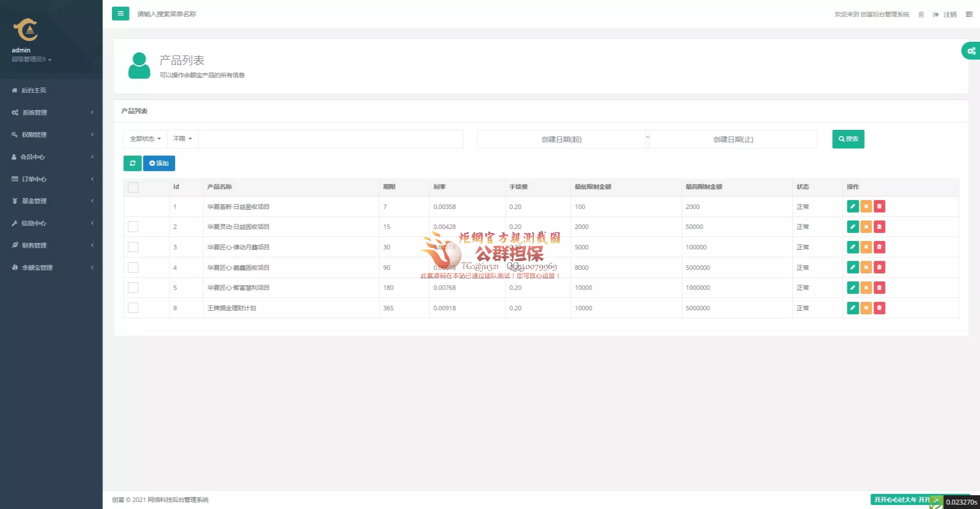Click the list icon at top-right corner
This screenshot has height=509, width=980.
[x=969, y=15]
